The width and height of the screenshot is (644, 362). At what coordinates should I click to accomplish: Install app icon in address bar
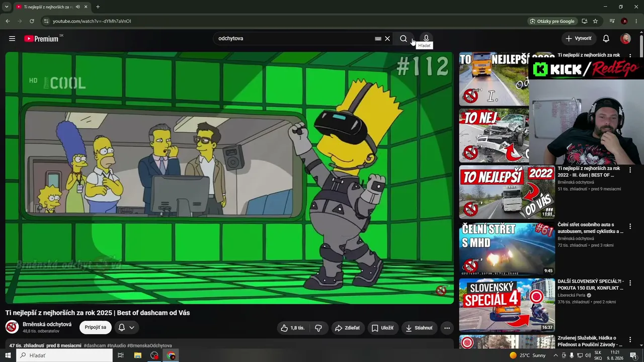pyautogui.click(x=585, y=21)
